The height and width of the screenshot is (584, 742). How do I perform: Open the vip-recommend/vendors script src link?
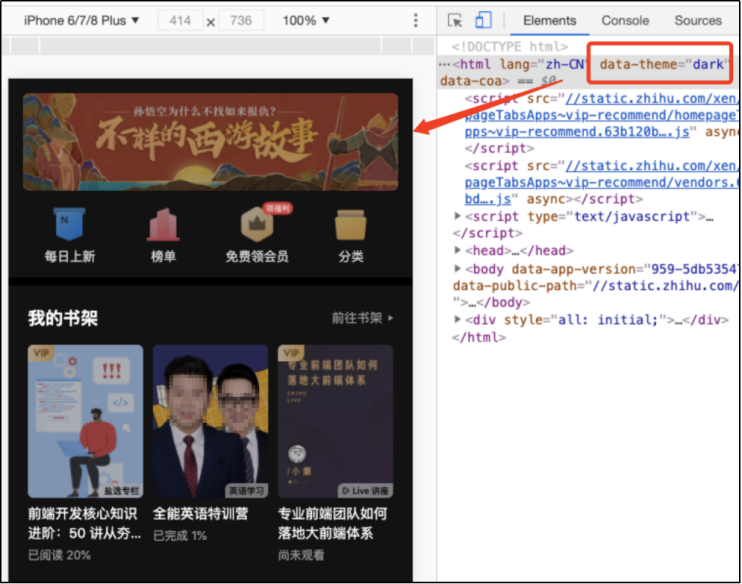pos(601,182)
